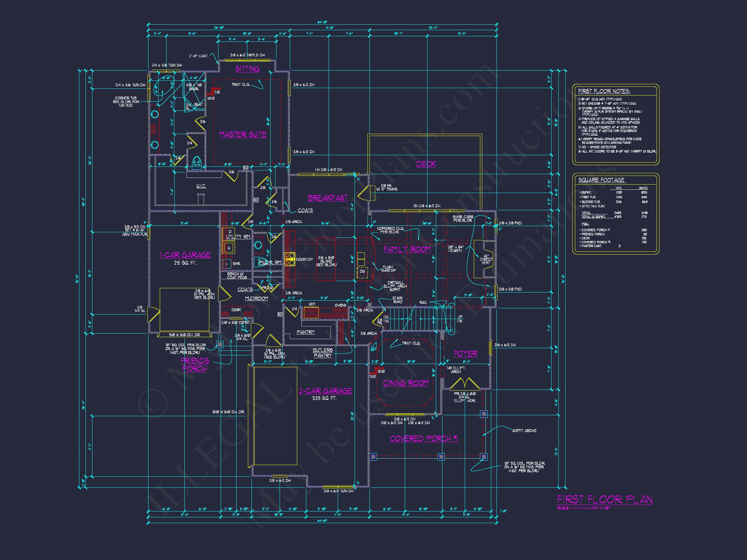Click the DW dishwasher label
The image size is (747, 560).
click(362, 271)
